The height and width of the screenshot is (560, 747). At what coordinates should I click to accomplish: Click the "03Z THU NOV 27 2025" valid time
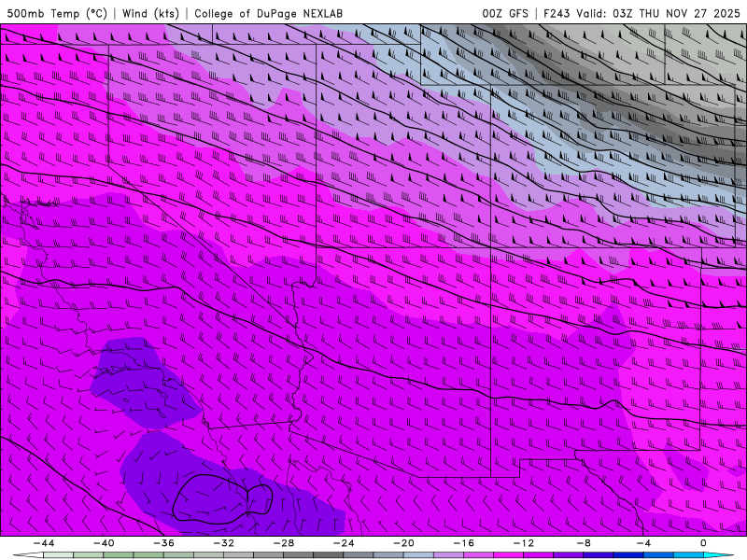[676, 13]
